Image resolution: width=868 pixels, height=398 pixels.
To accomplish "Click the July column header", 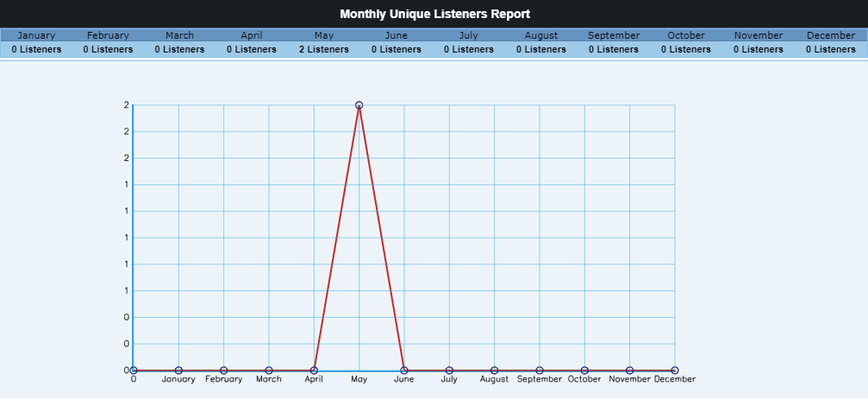I will tap(469, 35).
